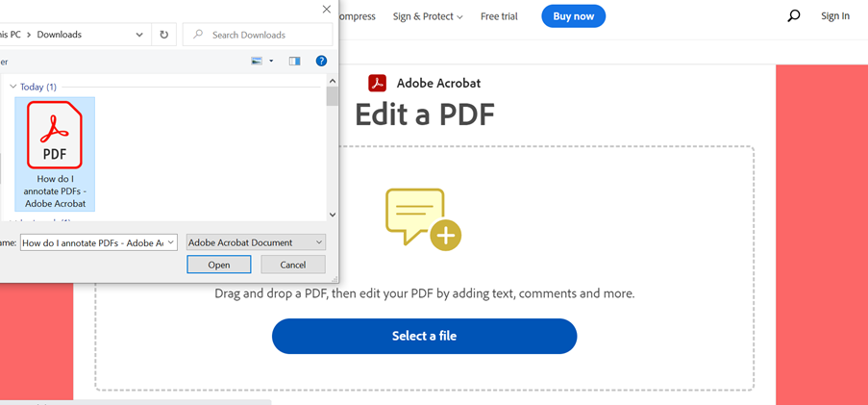Expand the Downloads address path dropdown
The height and width of the screenshot is (405, 868).
[139, 35]
